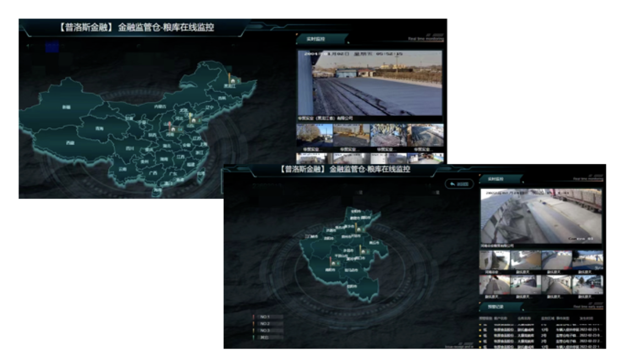Select 内蒙古 region on the China map
638x364 pixels.
160,107
